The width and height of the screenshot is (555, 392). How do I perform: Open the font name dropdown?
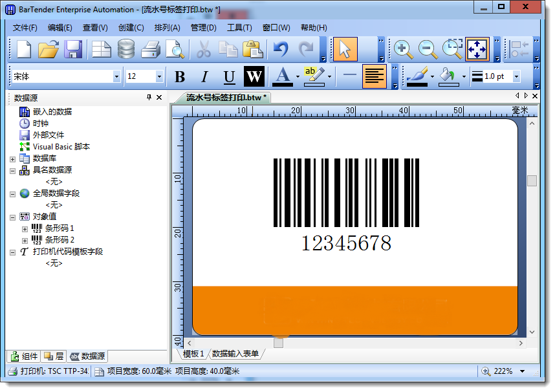(116, 76)
